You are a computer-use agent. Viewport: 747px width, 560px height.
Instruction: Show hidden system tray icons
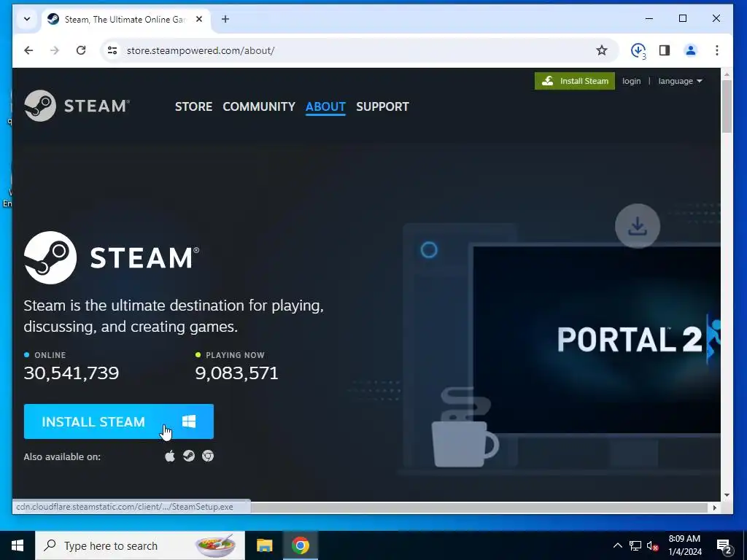tap(617, 545)
